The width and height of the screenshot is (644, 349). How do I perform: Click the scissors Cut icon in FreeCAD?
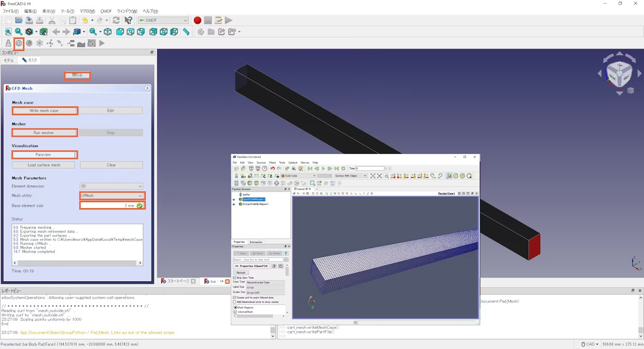pos(52,20)
